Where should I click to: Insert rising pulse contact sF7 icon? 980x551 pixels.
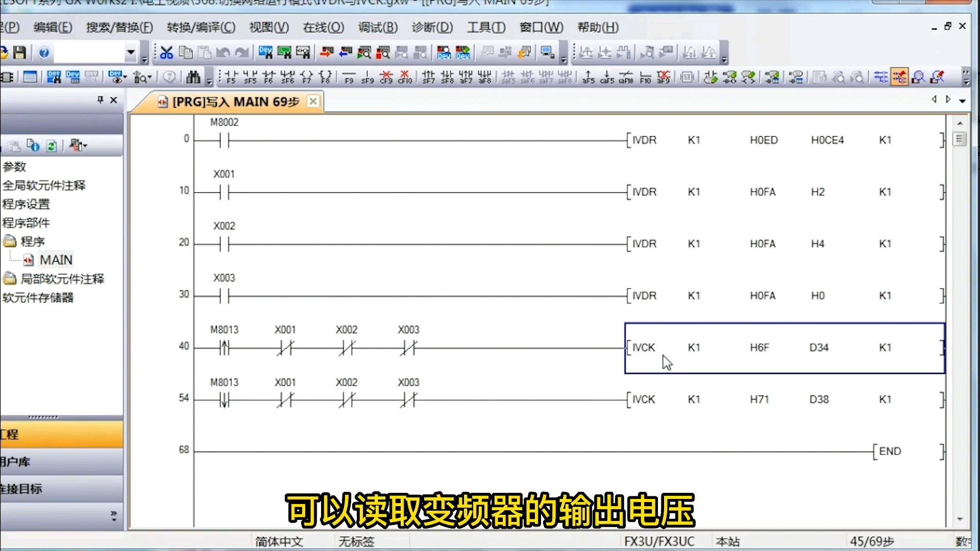[x=429, y=77]
